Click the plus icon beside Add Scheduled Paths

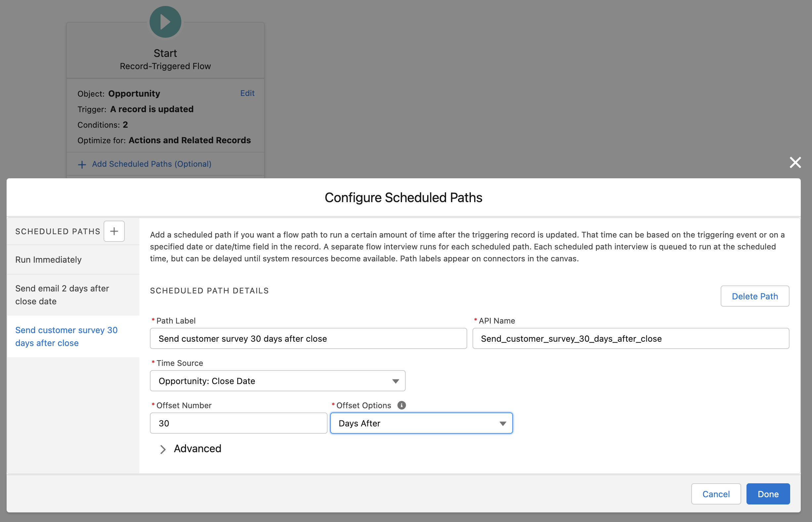[x=82, y=164]
